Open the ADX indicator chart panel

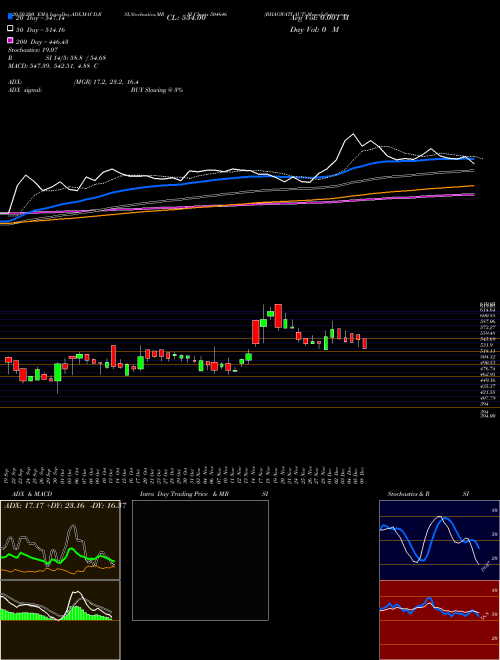click(60, 540)
